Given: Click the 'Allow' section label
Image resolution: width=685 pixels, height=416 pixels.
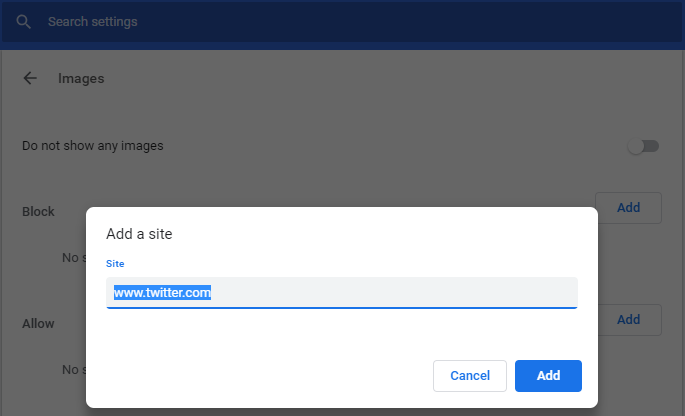Looking at the screenshot, I should (x=38, y=324).
